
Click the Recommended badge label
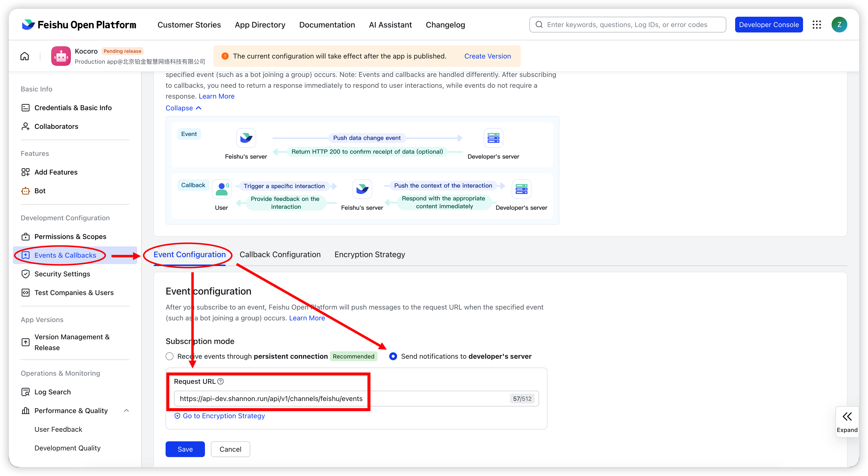(354, 357)
